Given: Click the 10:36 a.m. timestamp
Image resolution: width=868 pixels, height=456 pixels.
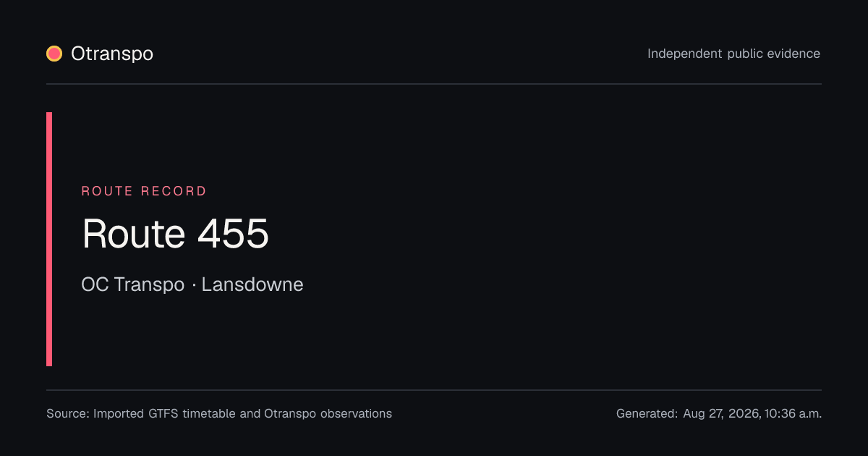Looking at the screenshot, I should point(792,414).
